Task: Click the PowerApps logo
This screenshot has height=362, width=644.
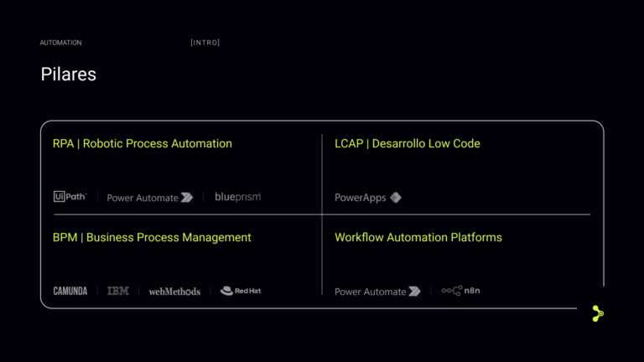Action: click(x=368, y=198)
